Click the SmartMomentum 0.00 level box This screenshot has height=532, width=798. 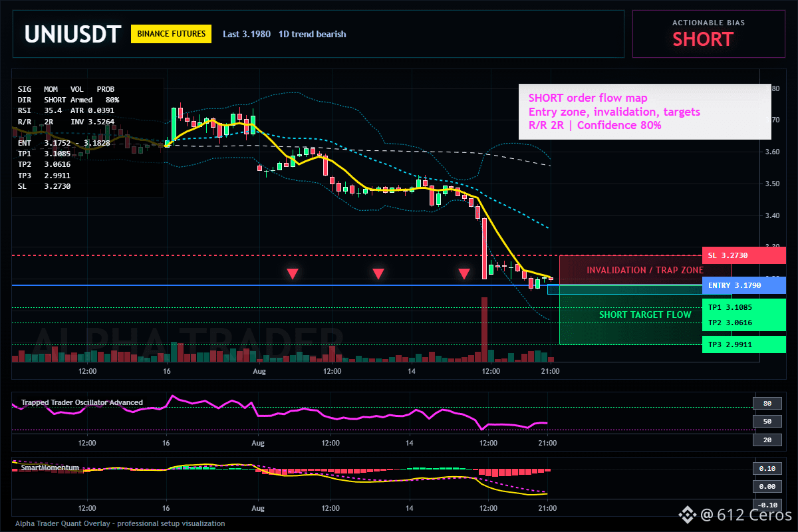click(767, 486)
